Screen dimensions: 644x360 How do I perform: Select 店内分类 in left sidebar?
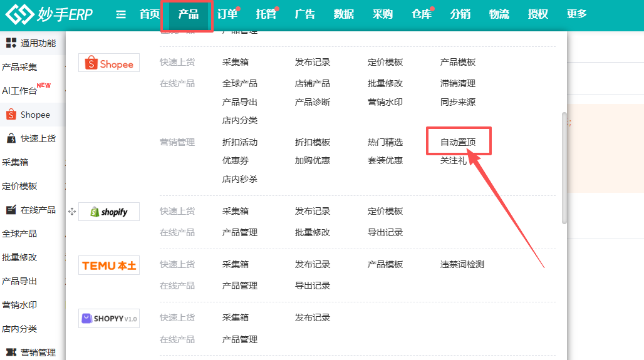tap(19, 329)
